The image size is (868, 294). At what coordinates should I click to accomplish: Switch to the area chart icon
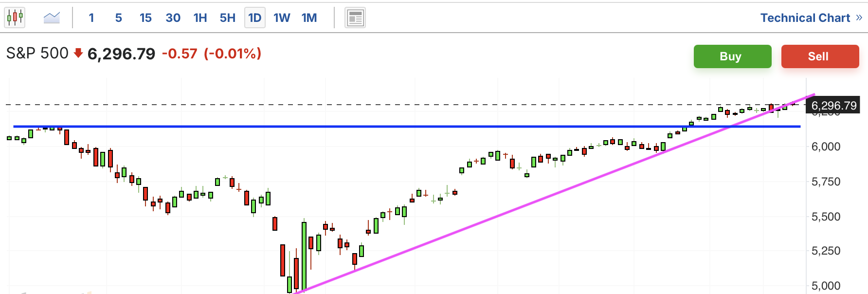click(x=52, y=18)
